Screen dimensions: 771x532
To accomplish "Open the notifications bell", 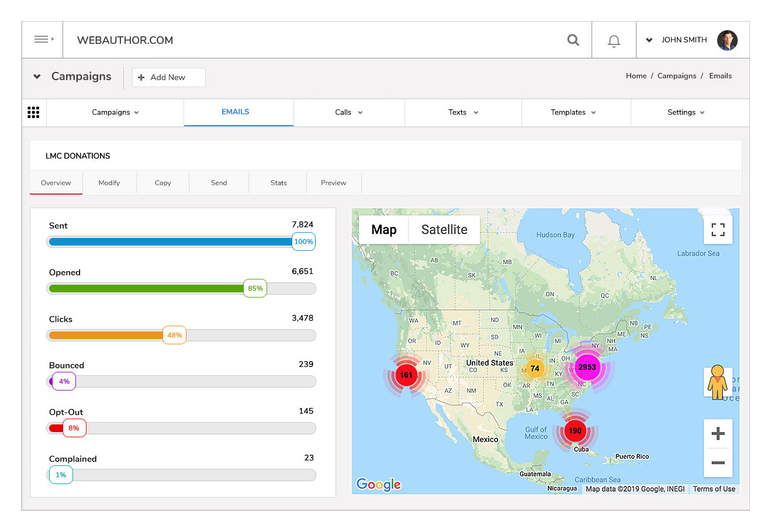I will (614, 40).
